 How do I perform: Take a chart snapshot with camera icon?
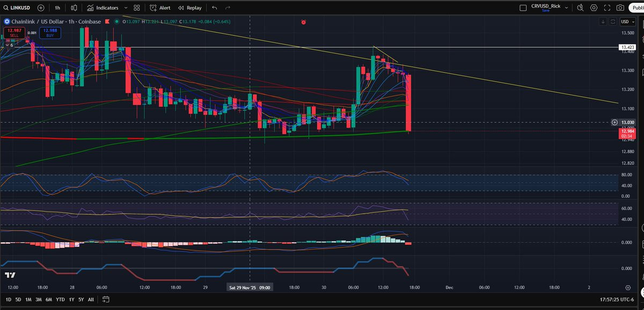tap(620, 8)
